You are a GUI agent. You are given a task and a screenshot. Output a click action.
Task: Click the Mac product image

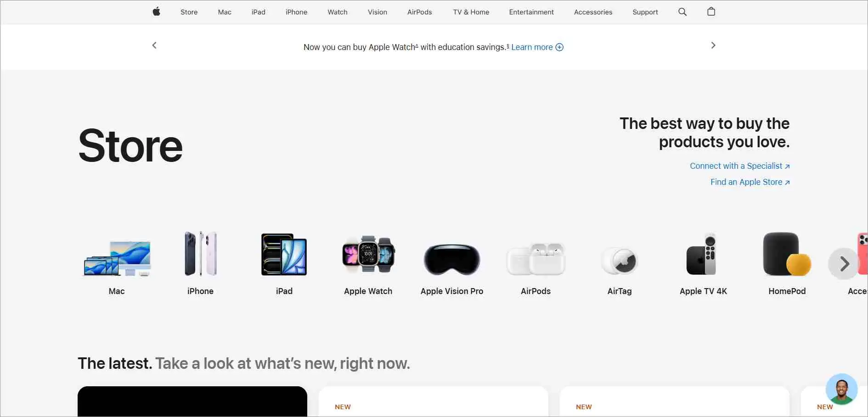[x=117, y=258]
